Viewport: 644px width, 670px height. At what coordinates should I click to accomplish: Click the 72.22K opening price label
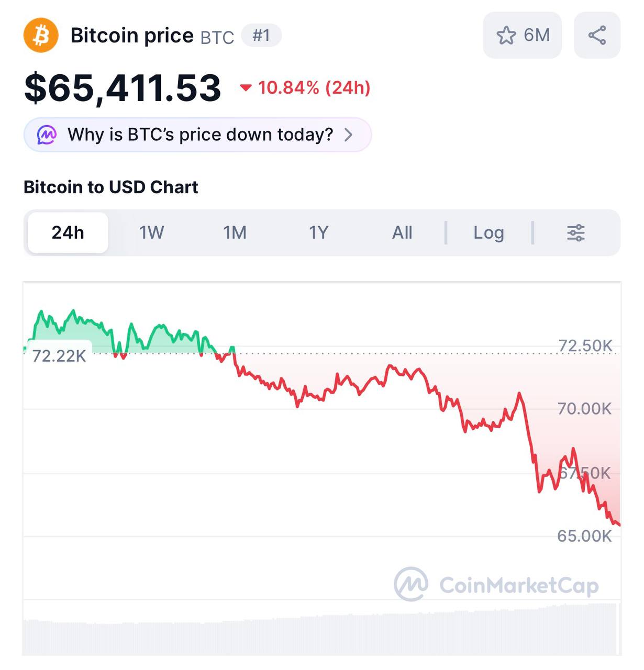click(x=59, y=356)
